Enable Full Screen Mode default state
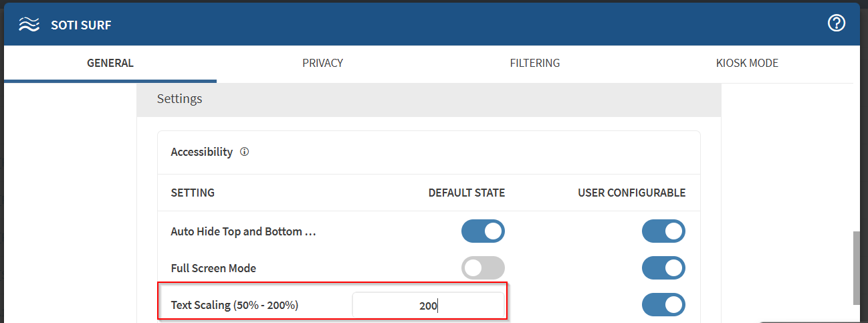868x323 pixels. tap(483, 268)
